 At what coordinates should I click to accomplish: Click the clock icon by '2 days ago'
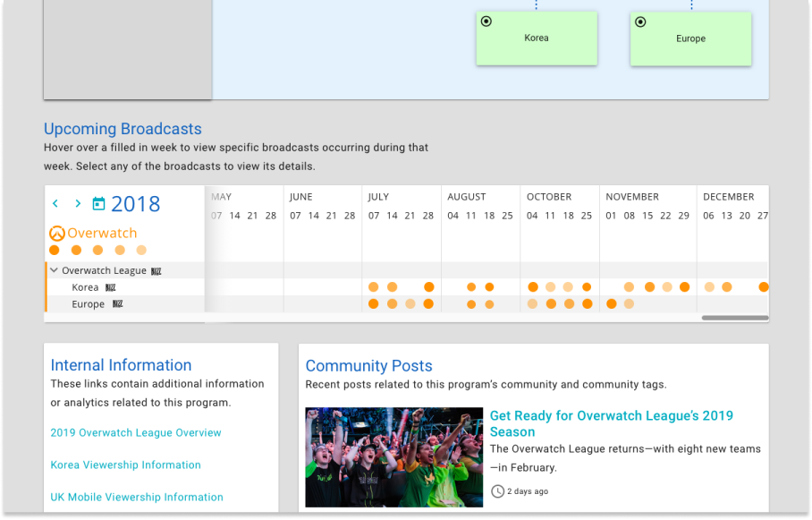497,491
